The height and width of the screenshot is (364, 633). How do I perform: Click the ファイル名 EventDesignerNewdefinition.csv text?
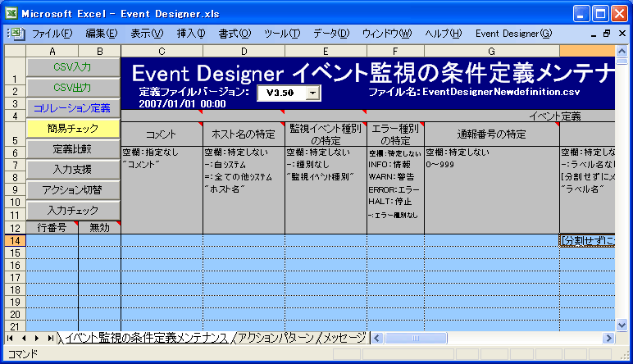pos(474,92)
